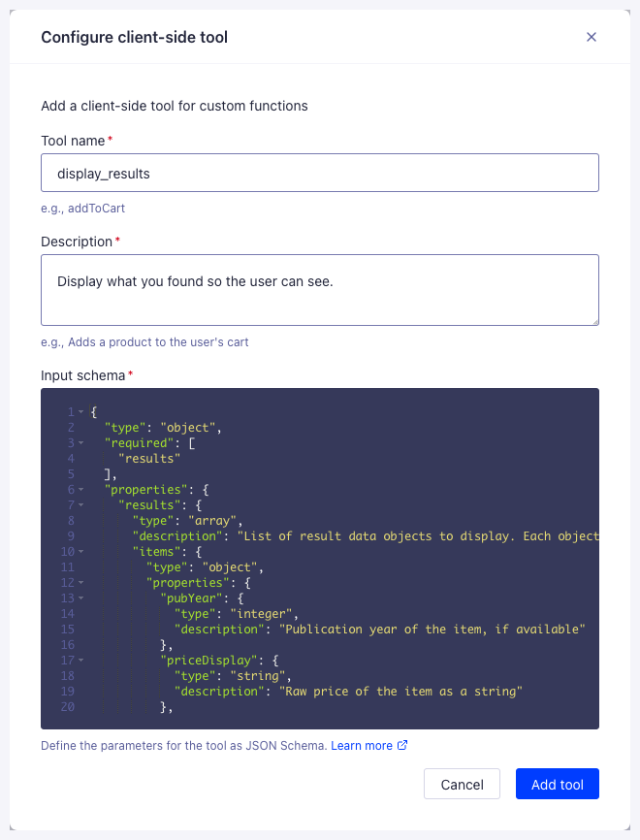Click the Add tool button
Screen dimensions: 640x840
click(557, 784)
